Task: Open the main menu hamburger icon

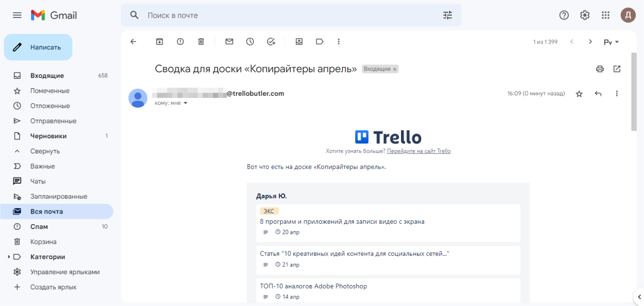Action: coord(17,15)
